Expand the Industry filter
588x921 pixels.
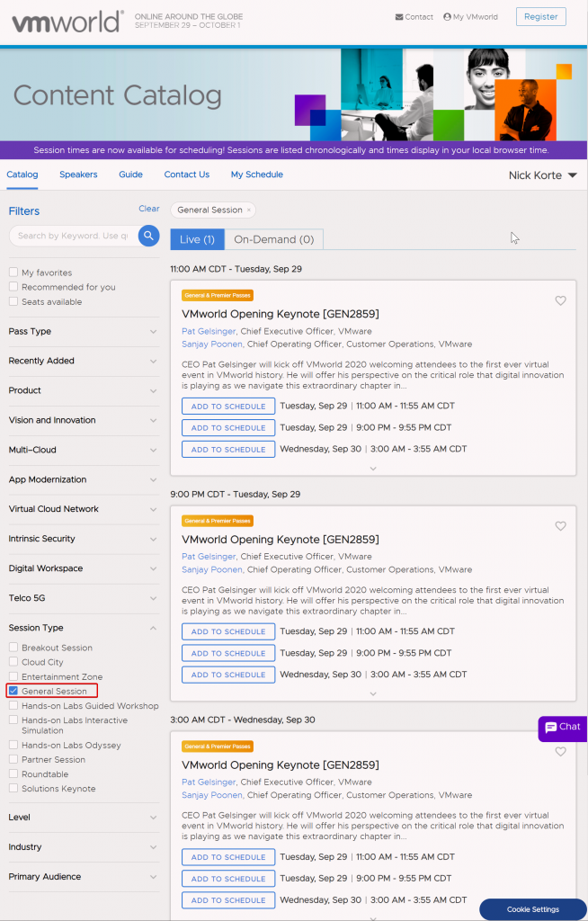click(x=84, y=847)
